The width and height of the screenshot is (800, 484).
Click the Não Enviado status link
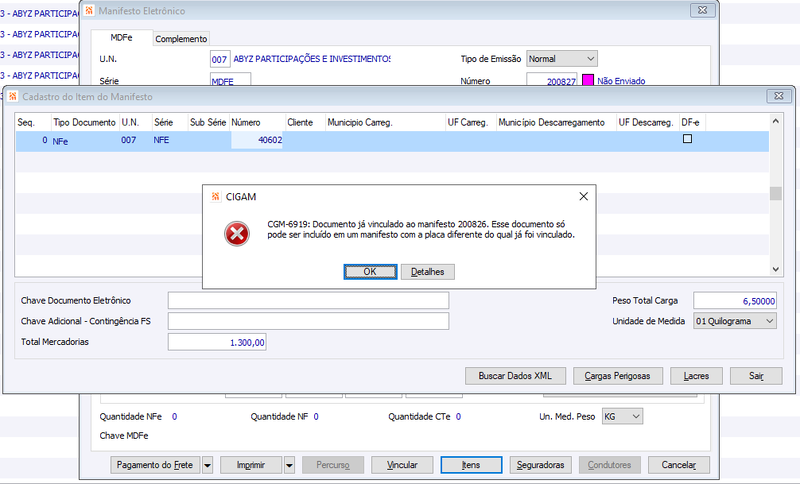click(x=621, y=81)
